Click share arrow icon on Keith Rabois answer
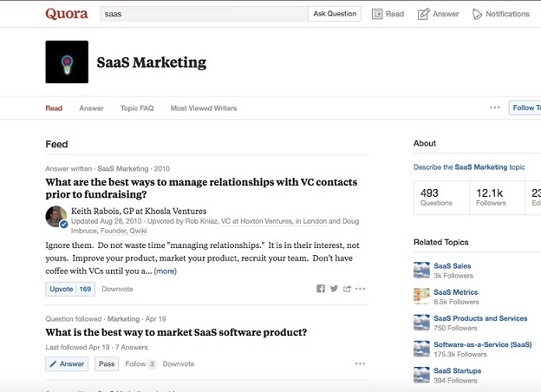Image resolution: width=541 pixels, height=392 pixels. 347,289
